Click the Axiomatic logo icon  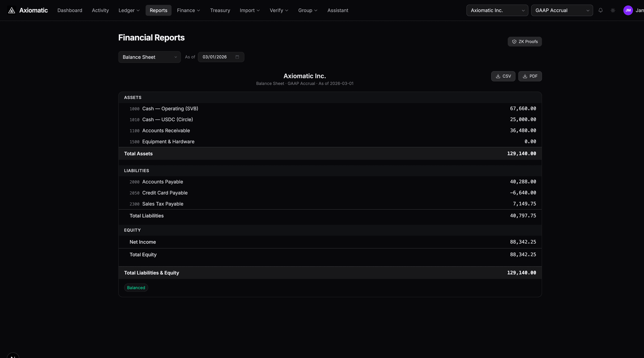click(x=12, y=10)
